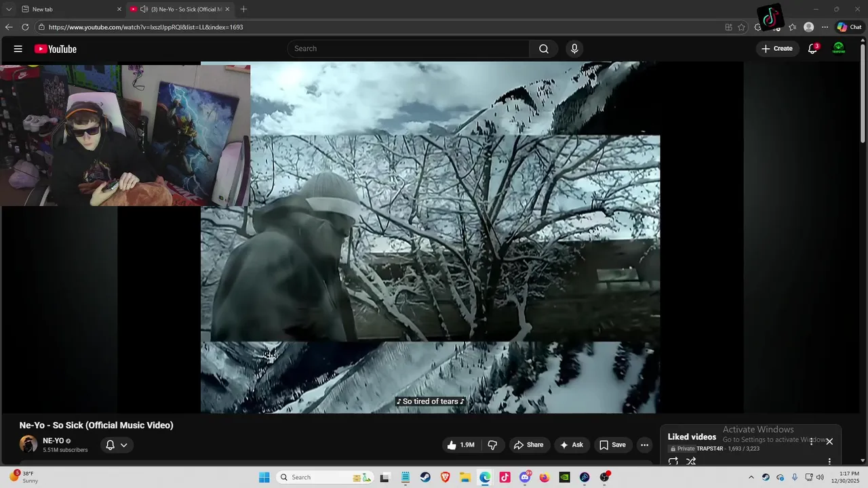Open the NE-YO channel avatar

28,445
